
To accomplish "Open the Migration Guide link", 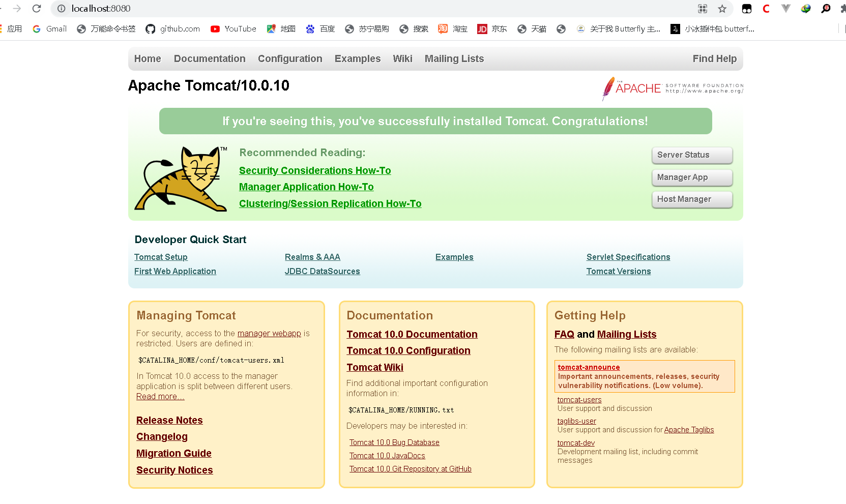I will coord(174,453).
